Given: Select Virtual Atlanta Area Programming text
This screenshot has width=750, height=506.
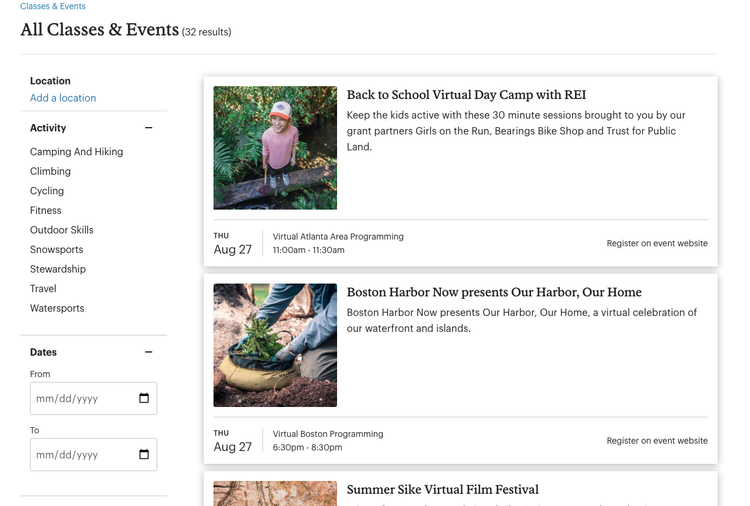Looking at the screenshot, I should pos(338,236).
